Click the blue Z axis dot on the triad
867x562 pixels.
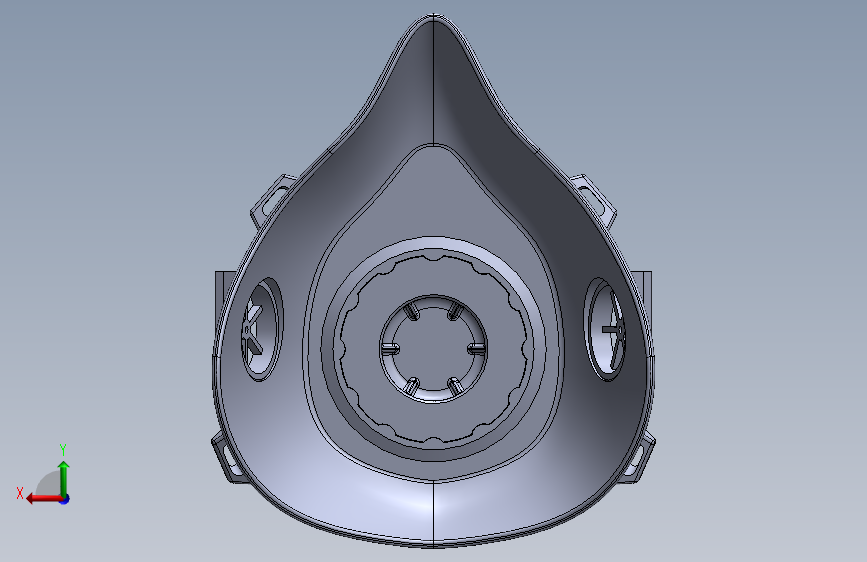coord(65,499)
